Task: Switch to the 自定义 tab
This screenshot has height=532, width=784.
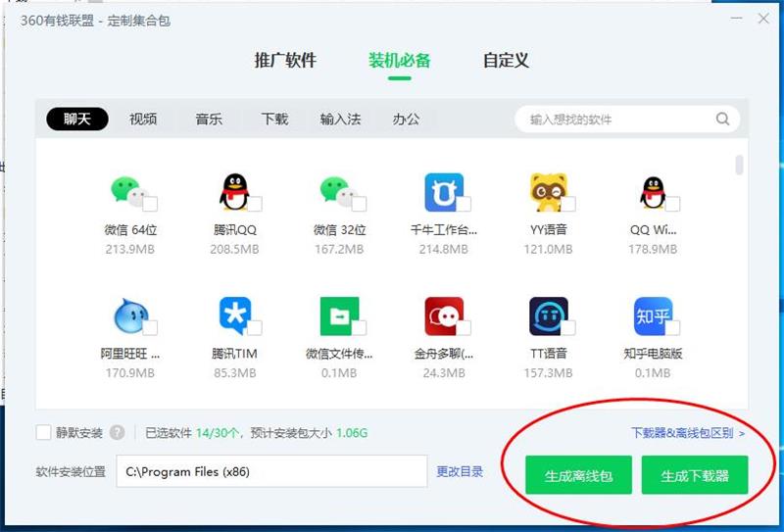Action: (506, 61)
